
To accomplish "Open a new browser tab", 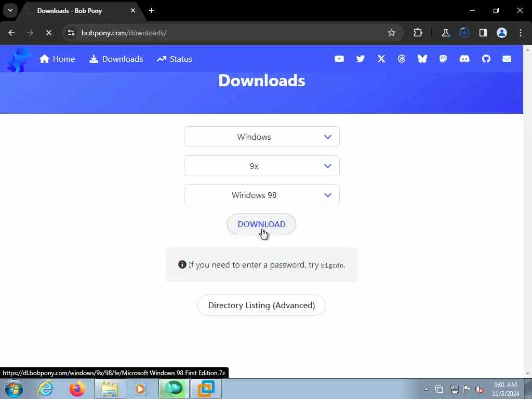I will (152, 10).
